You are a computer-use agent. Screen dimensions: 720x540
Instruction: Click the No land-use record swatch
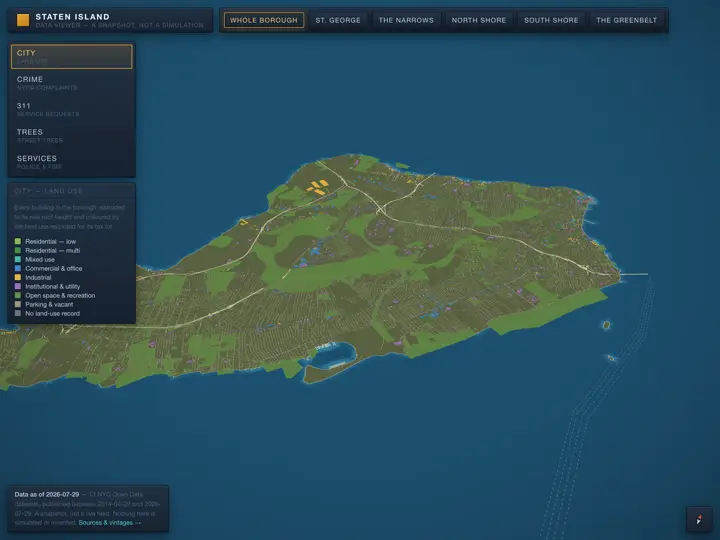[x=18, y=313]
